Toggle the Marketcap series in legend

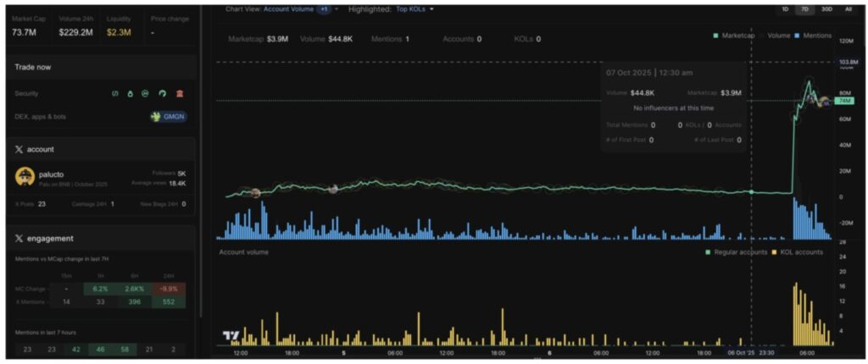point(736,36)
